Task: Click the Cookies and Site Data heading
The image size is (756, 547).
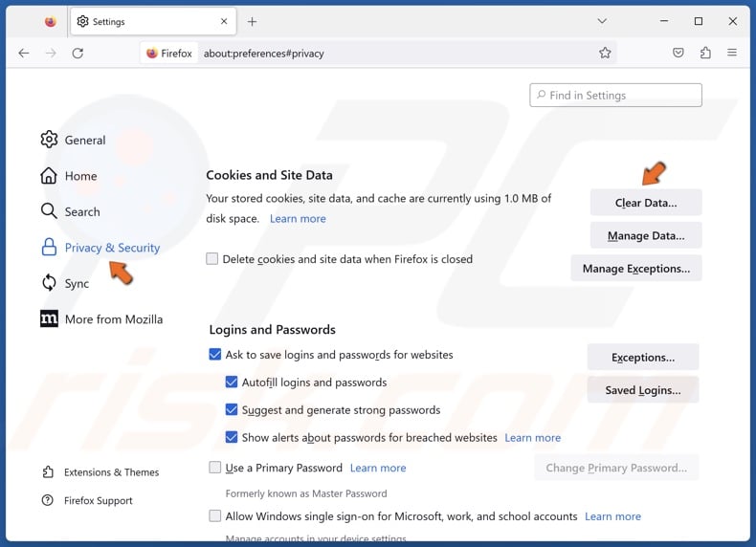Action: [269, 175]
